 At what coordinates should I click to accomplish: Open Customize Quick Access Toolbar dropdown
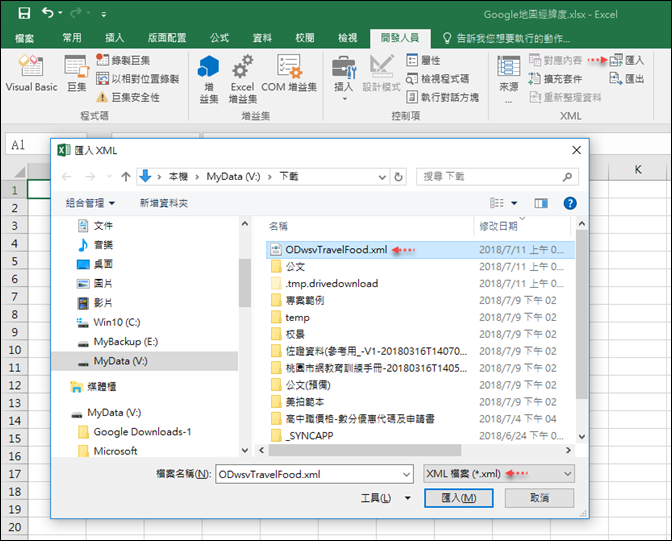click(103, 14)
